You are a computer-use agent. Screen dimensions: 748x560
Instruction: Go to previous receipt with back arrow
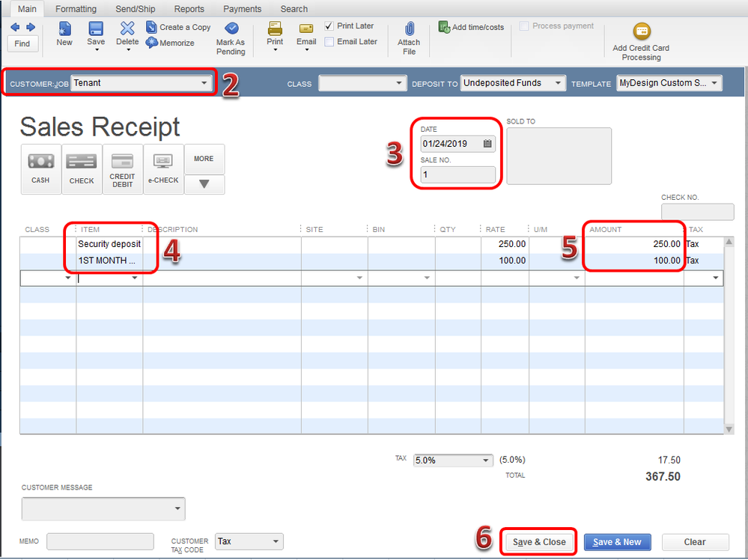pos(15,27)
